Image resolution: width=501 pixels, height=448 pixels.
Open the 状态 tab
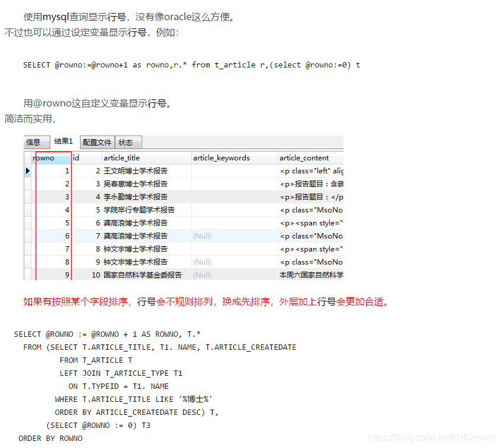click(x=128, y=143)
